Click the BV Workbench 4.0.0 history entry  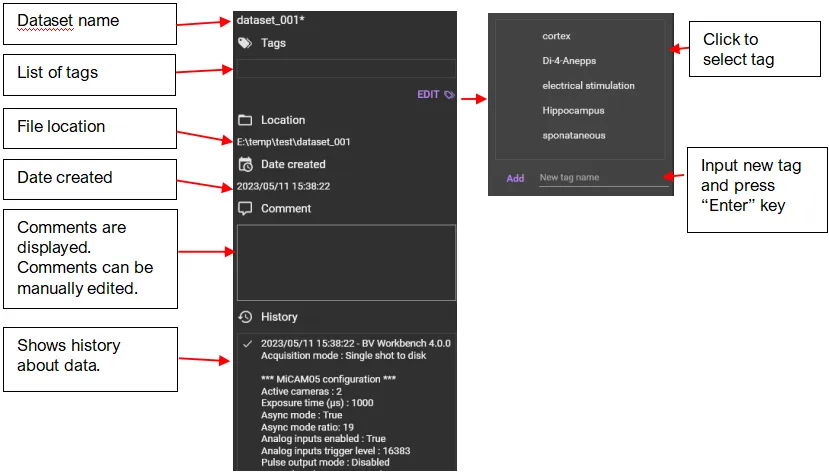[x=355, y=343]
